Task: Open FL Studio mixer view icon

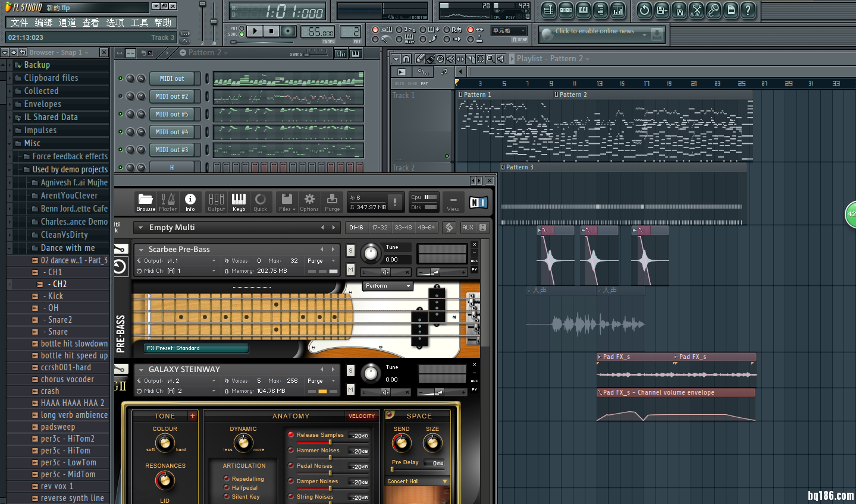Action: click(x=617, y=10)
